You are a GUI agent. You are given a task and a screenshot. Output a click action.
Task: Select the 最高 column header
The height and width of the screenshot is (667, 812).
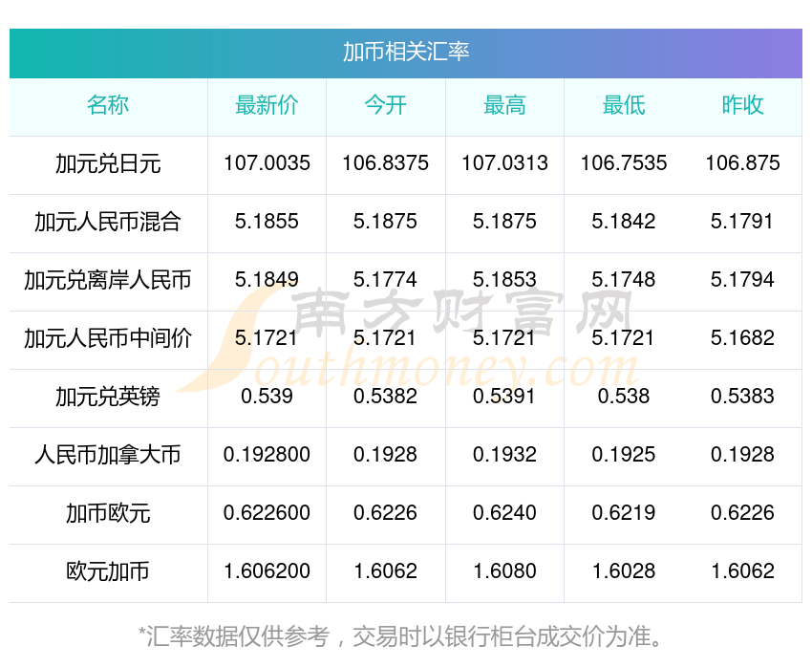point(505,105)
